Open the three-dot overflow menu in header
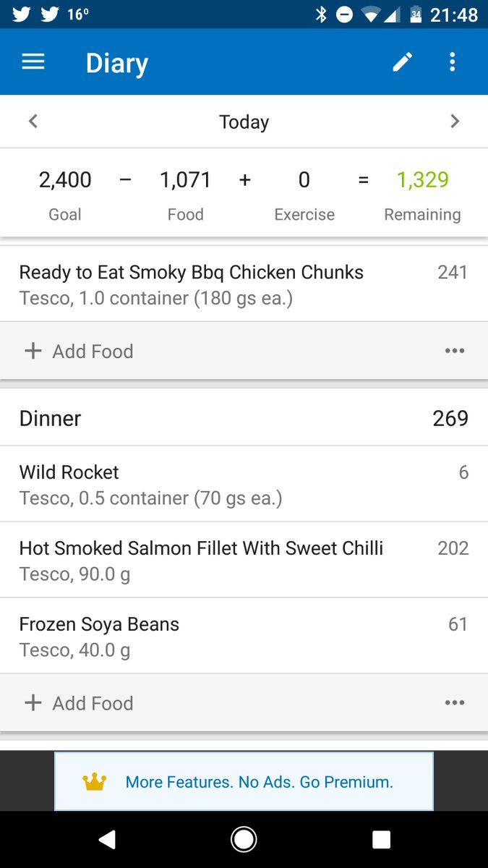The image size is (488, 868). tap(453, 62)
